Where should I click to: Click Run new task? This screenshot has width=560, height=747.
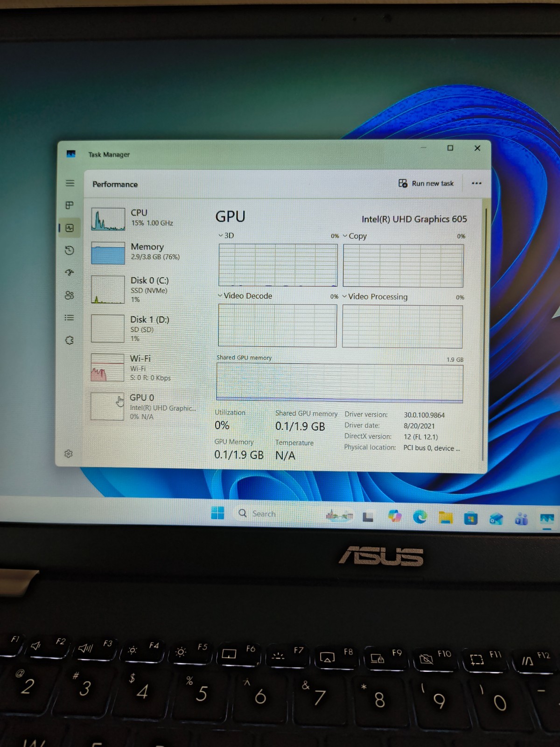(426, 183)
